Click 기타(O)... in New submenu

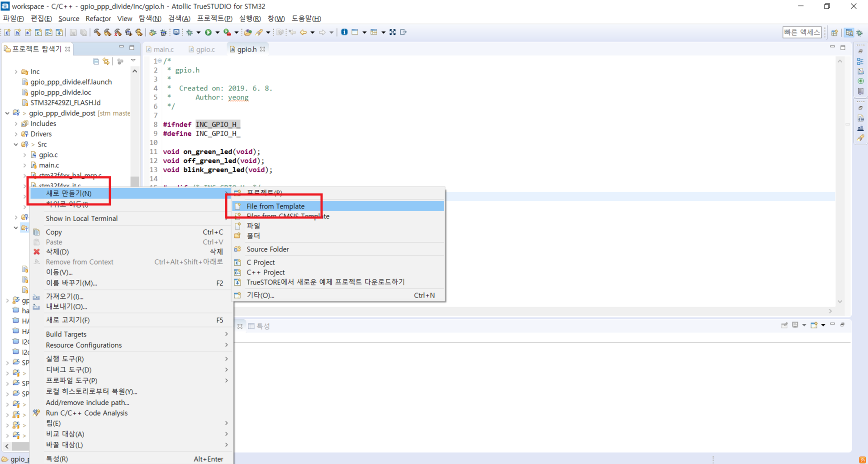pyautogui.click(x=338, y=295)
